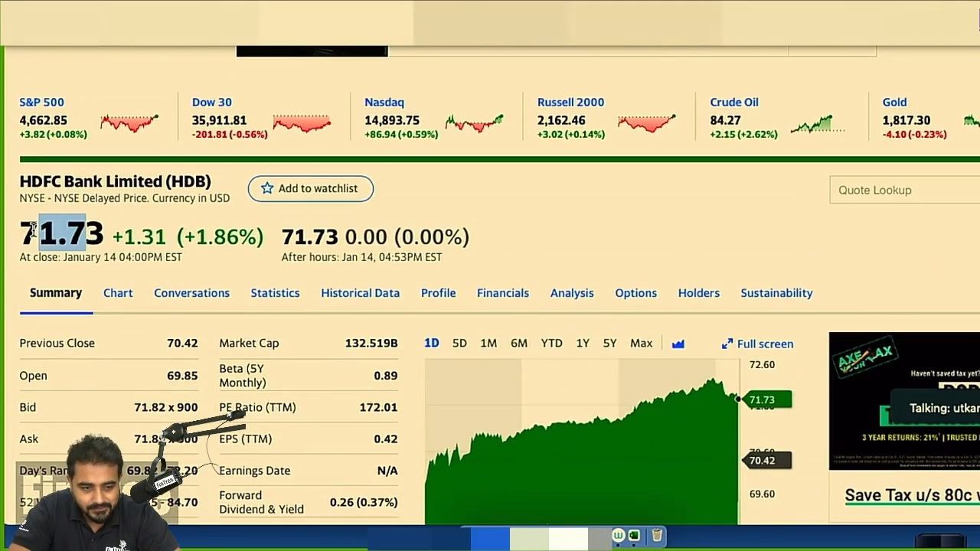This screenshot has width=980, height=551.
Task: Open the indicators chart-type icon beside Max
Action: click(678, 344)
